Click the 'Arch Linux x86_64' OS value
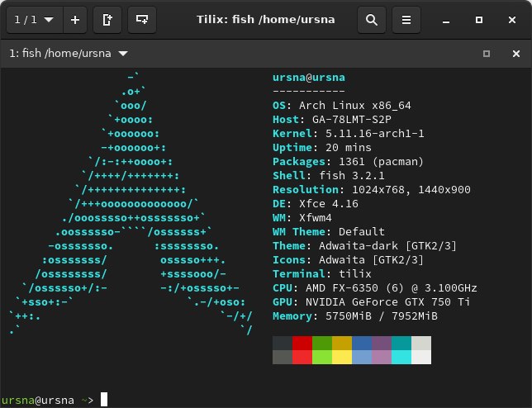 (x=355, y=106)
